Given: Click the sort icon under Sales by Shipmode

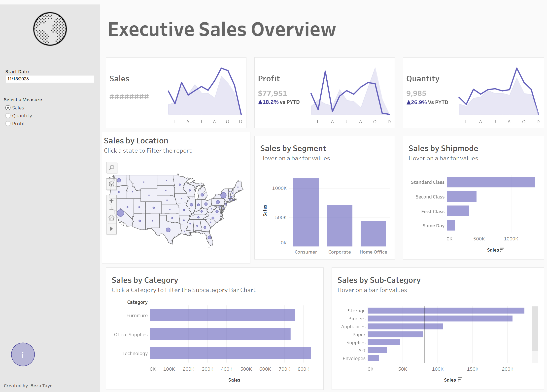Looking at the screenshot, I should [x=502, y=250].
